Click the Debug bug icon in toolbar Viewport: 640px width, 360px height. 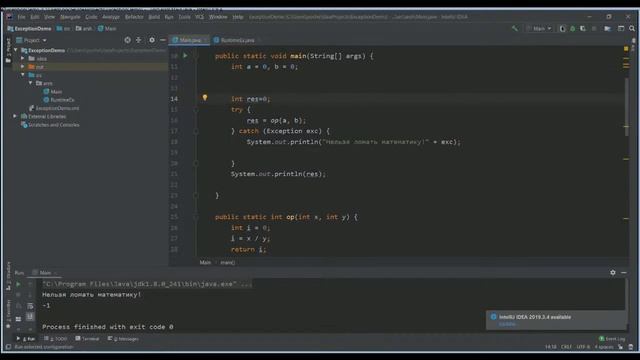(x=573, y=29)
